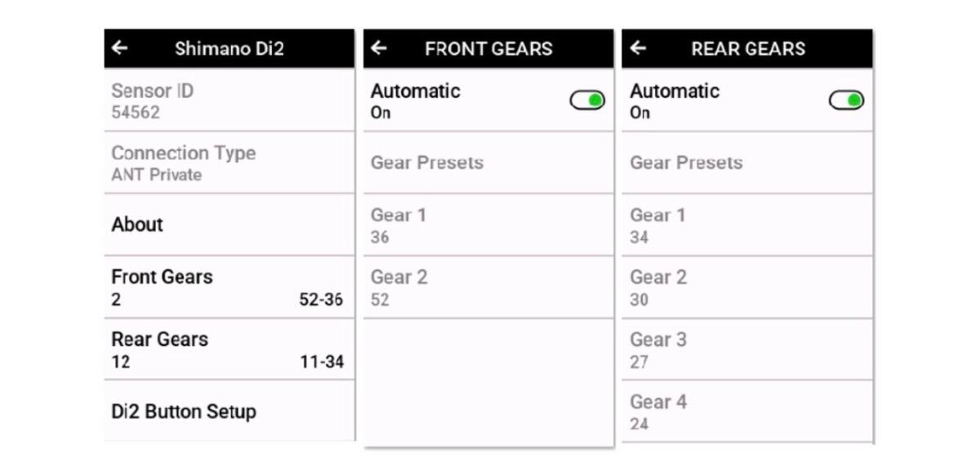Choose rear Gear 1 with 34 teeth
The width and height of the screenshot is (980, 475).
click(x=746, y=225)
